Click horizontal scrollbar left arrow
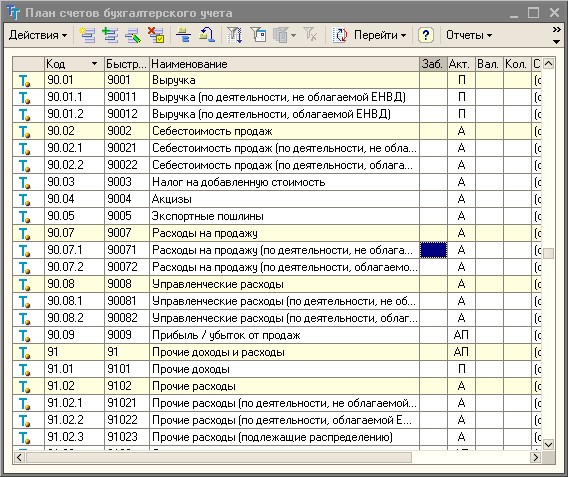Screen dimensions: 568x477 click(19, 457)
